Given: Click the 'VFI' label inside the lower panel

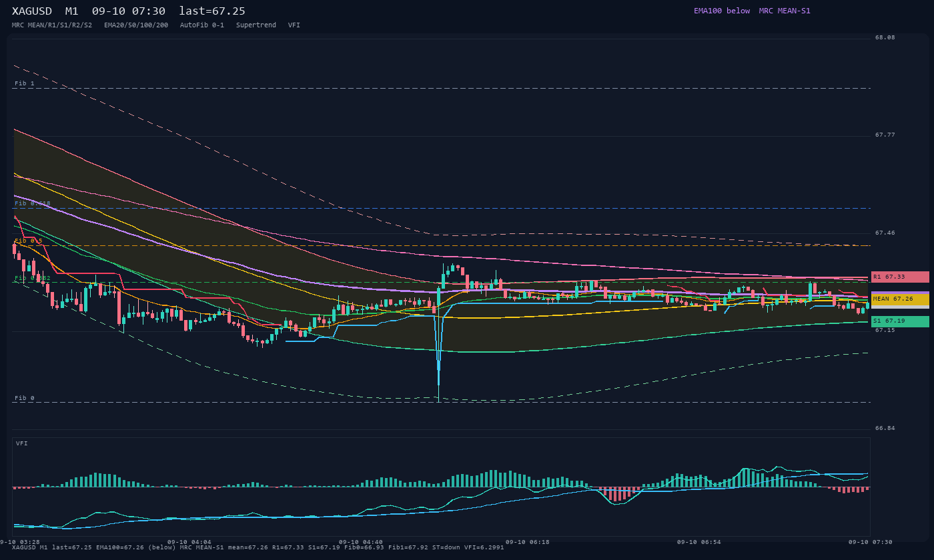Looking at the screenshot, I should (22, 443).
